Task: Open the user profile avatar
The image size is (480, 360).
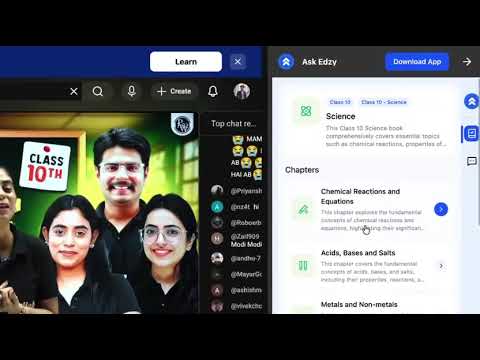Action: pyautogui.click(x=242, y=91)
